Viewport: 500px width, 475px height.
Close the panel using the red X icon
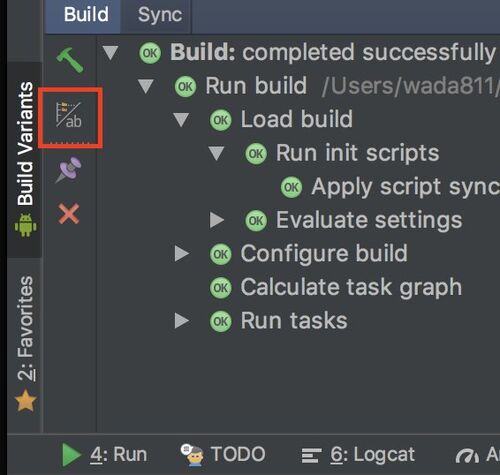click(x=69, y=213)
